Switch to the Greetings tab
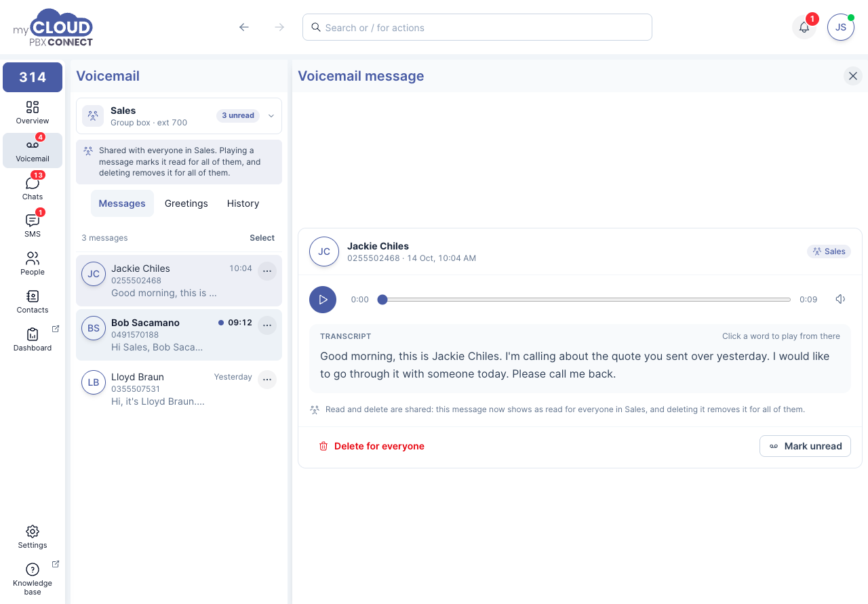Screen dimensions: 868x604 pos(186,203)
